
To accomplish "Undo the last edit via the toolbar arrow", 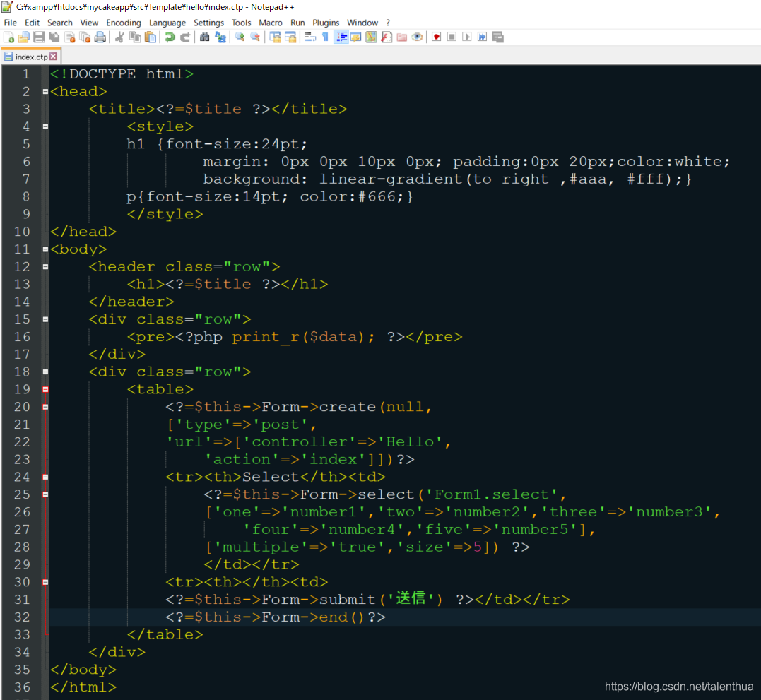I will coord(170,37).
